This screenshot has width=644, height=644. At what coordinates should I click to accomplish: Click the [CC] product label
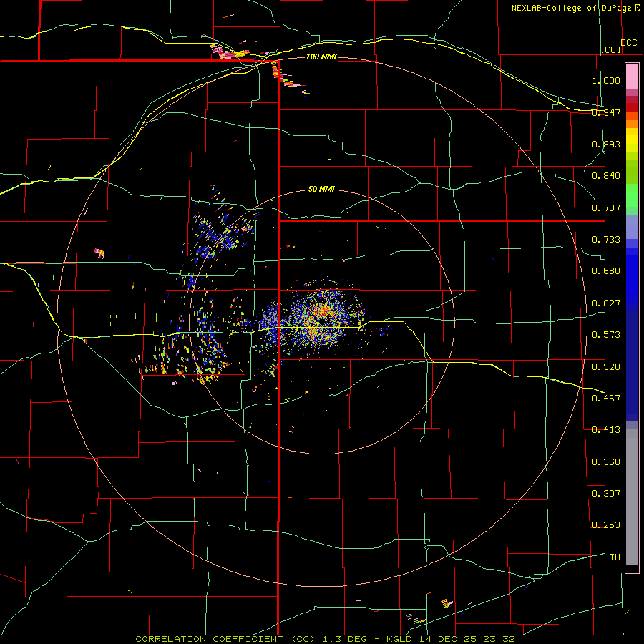point(611,49)
